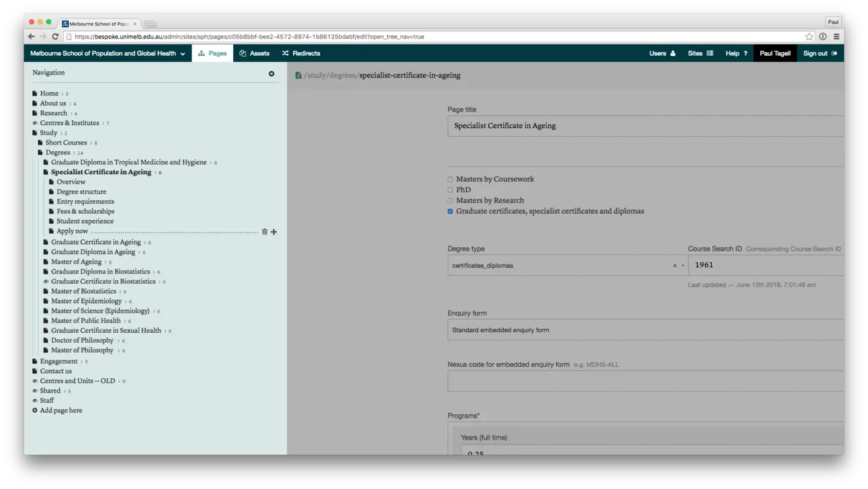Click the Paul Tagell account button

(775, 53)
